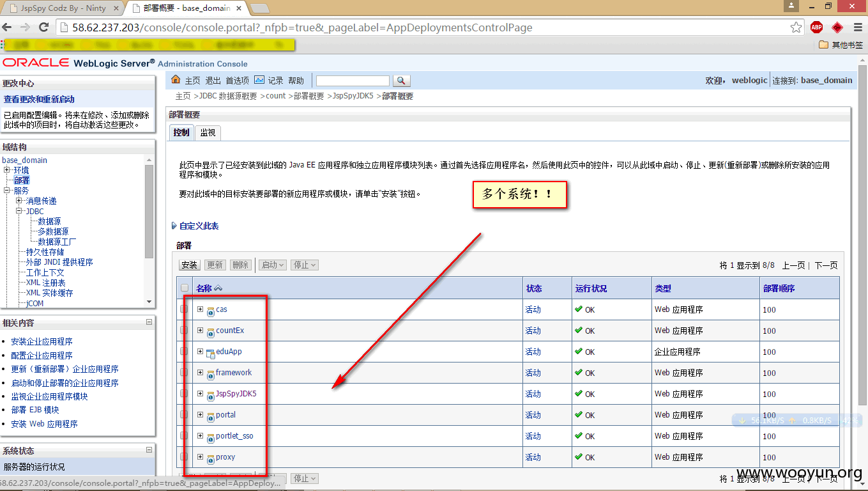
Task: Click the countEx application icon
Action: click(x=210, y=332)
